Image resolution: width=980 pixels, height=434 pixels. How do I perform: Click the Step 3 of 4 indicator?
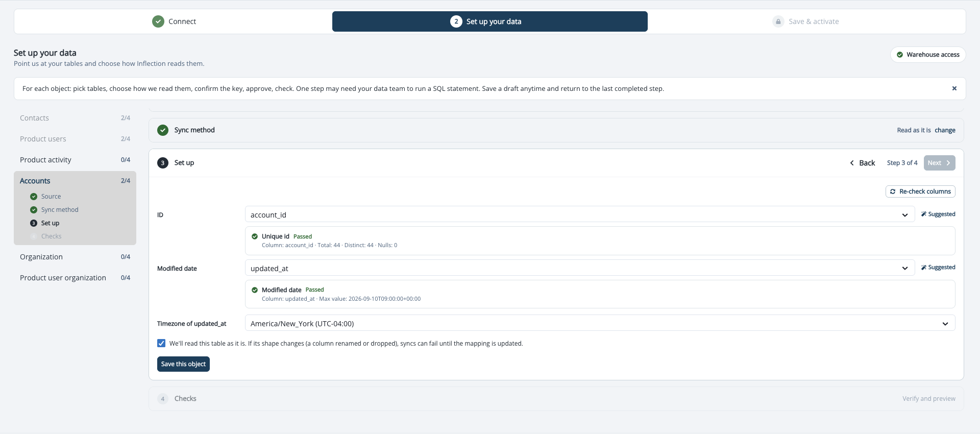902,163
